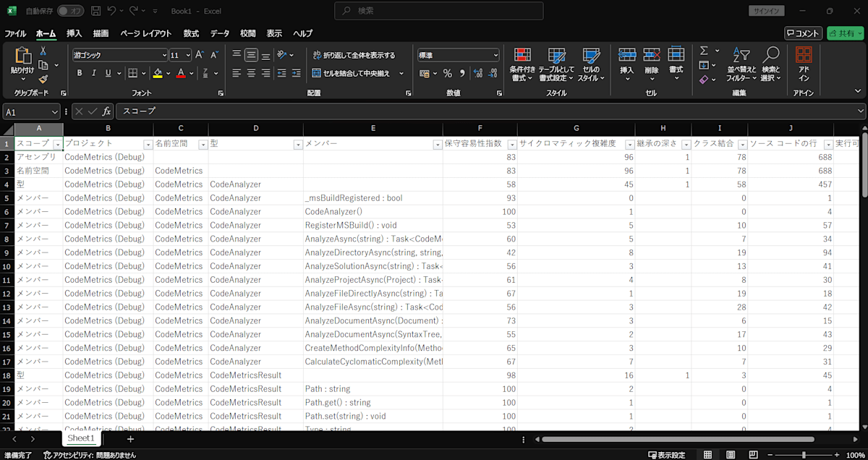Apply borders with the border grid icon
868x460 pixels.
point(132,73)
